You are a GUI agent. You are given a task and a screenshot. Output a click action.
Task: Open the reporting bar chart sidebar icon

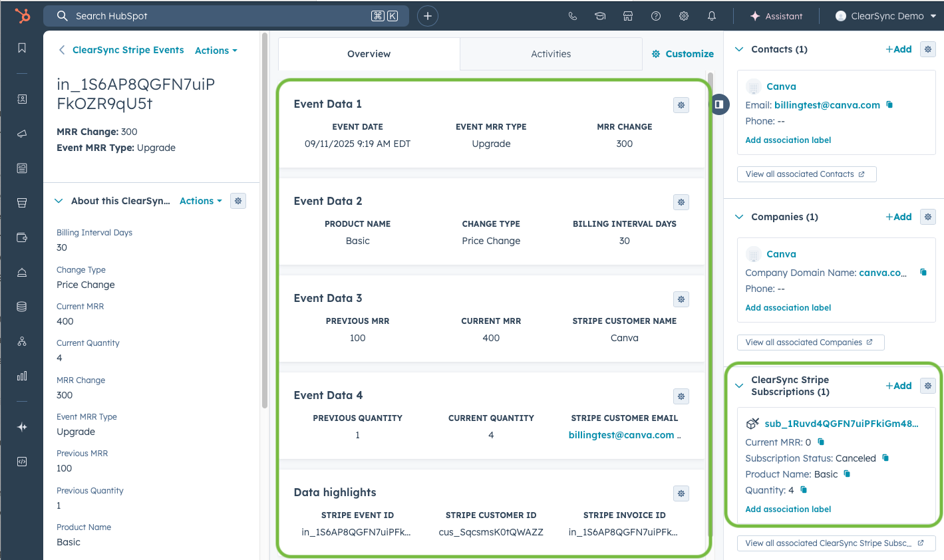click(22, 376)
